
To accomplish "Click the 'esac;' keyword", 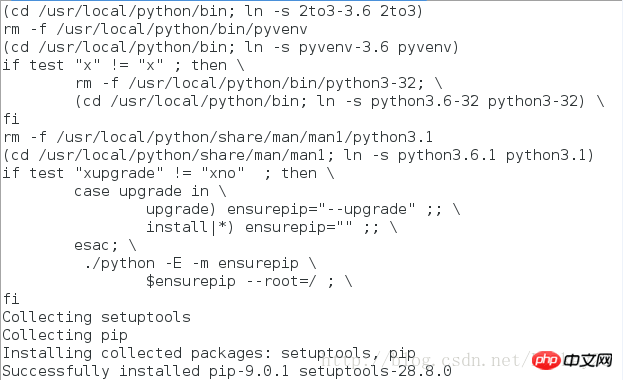I will [x=96, y=245].
